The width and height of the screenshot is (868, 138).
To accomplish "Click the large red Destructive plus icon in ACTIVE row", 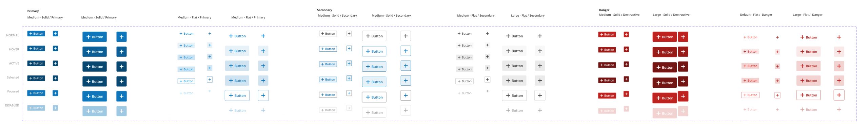I will coord(683,67).
